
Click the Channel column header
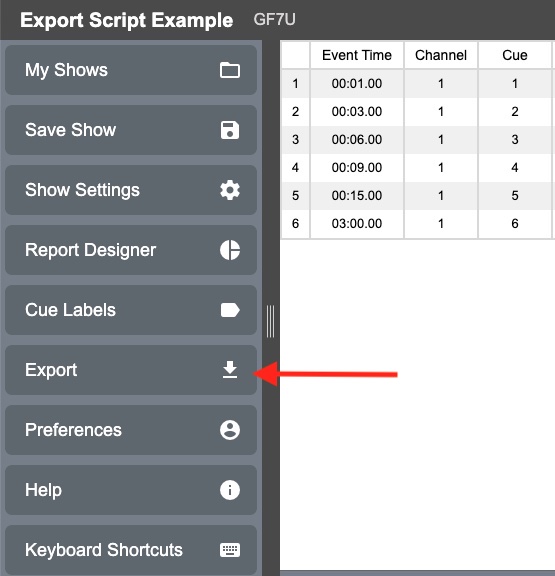click(x=441, y=55)
